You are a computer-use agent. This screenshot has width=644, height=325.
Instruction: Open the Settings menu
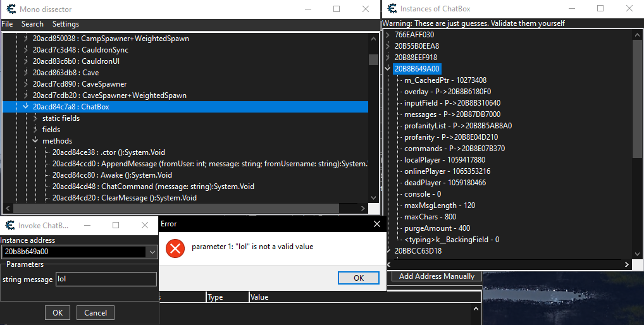65,24
